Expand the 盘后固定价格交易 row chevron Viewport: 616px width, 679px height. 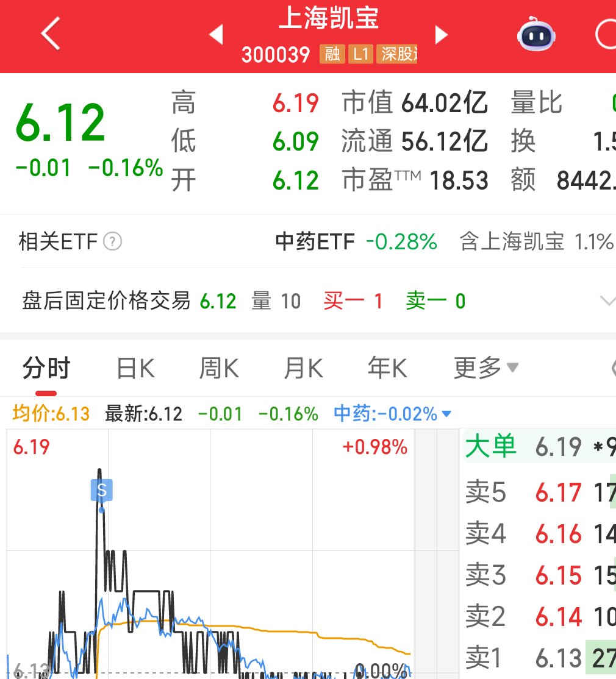click(x=607, y=300)
